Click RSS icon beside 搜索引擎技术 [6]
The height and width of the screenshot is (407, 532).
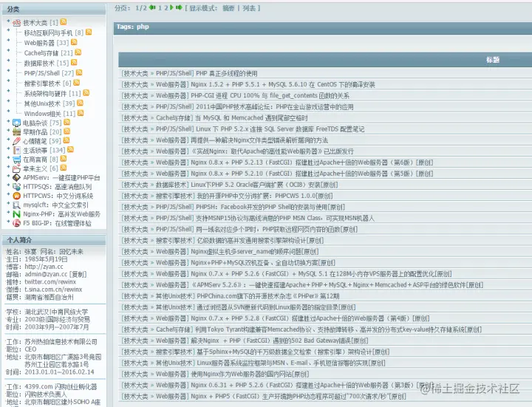(77, 83)
